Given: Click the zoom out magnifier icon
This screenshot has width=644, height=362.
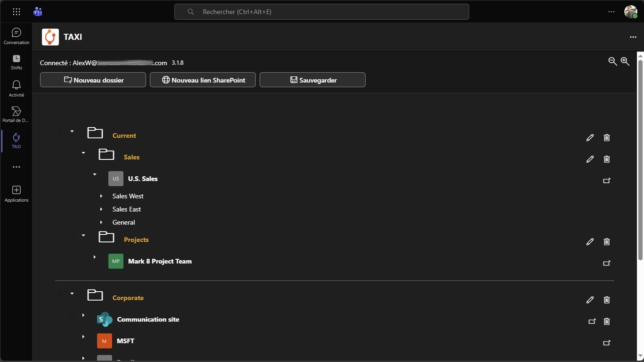Looking at the screenshot, I should click(612, 61).
